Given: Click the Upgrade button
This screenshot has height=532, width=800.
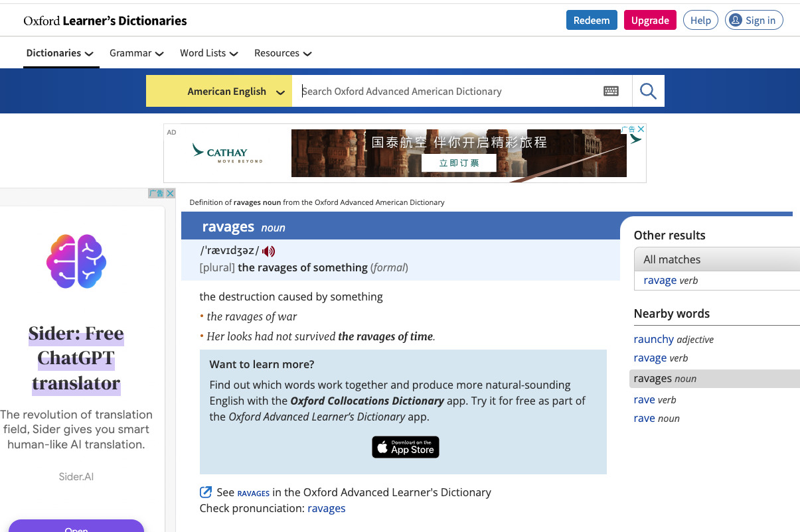Looking at the screenshot, I should click(650, 20).
